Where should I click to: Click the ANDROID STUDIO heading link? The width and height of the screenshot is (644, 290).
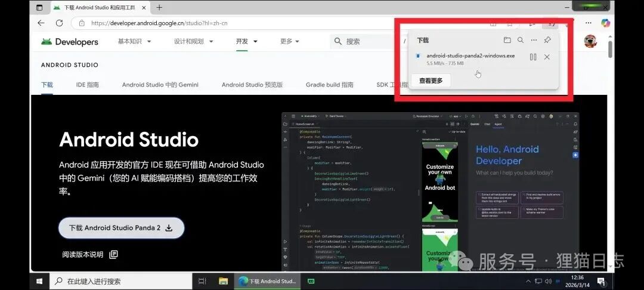pos(69,65)
